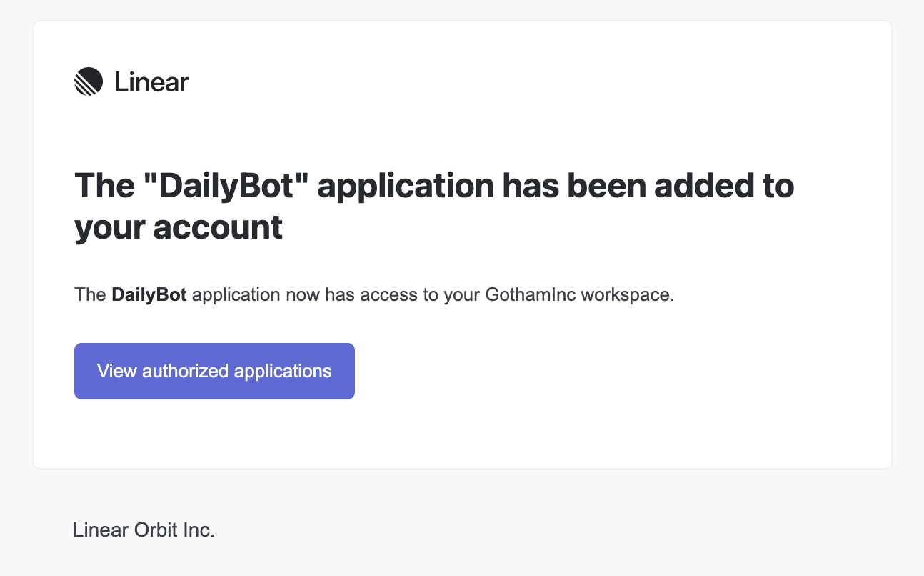
Task: Open View authorized applications
Action: (x=214, y=371)
